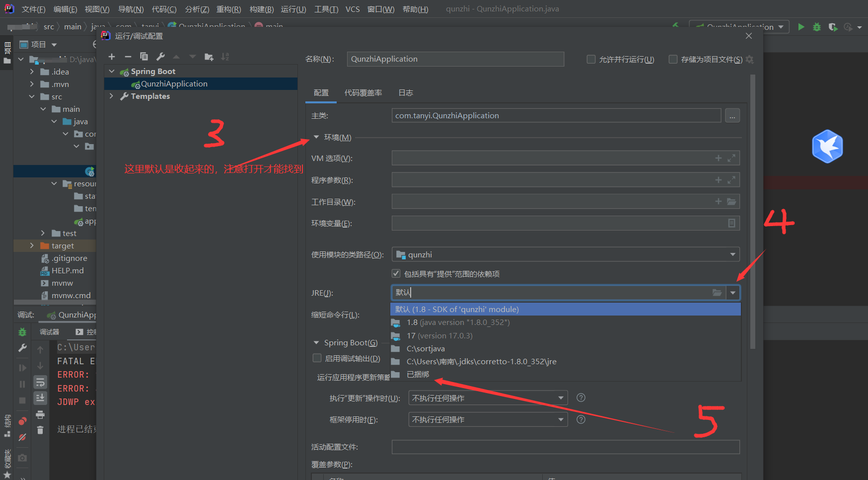Select the bundled JRE option
The height and width of the screenshot is (480, 868).
coord(566,374)
